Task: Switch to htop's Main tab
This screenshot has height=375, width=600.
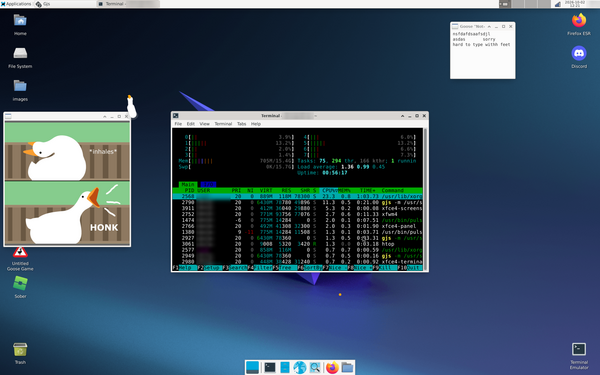Action: (x=188, y=184)
